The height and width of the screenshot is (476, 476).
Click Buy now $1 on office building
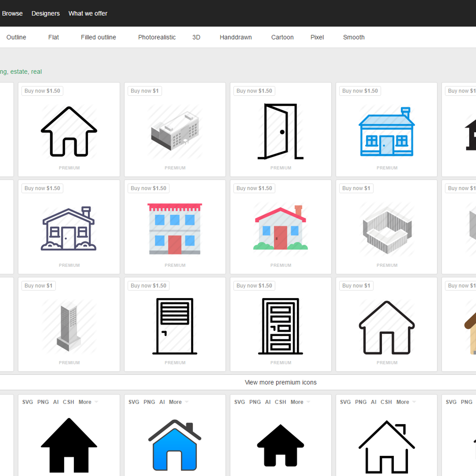[145, 91]
